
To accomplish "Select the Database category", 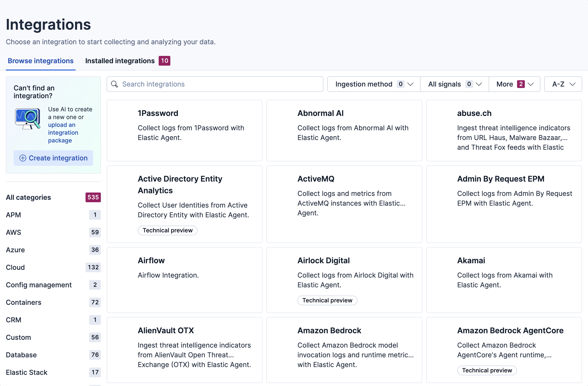I will [53, 355].
